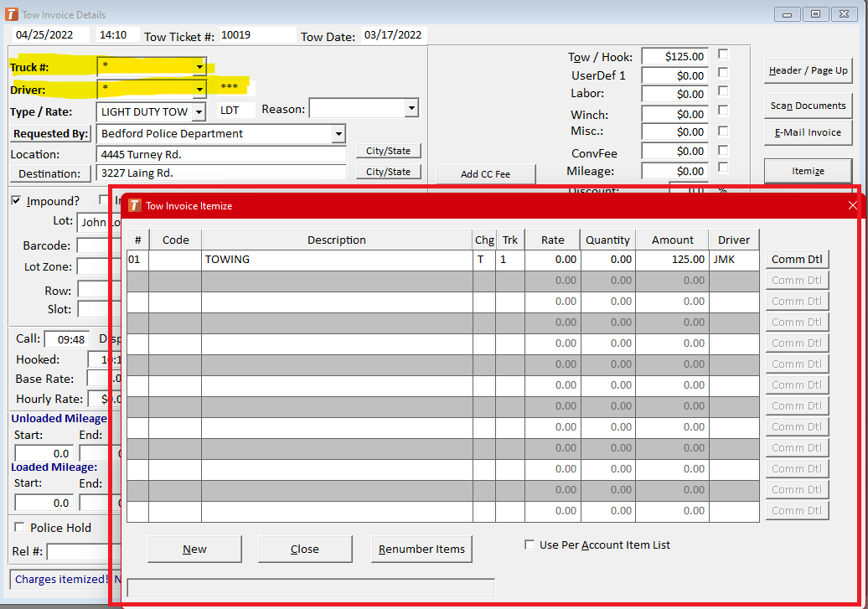
Task: Uncheck the Impound? checkbox
Action: 17,200
